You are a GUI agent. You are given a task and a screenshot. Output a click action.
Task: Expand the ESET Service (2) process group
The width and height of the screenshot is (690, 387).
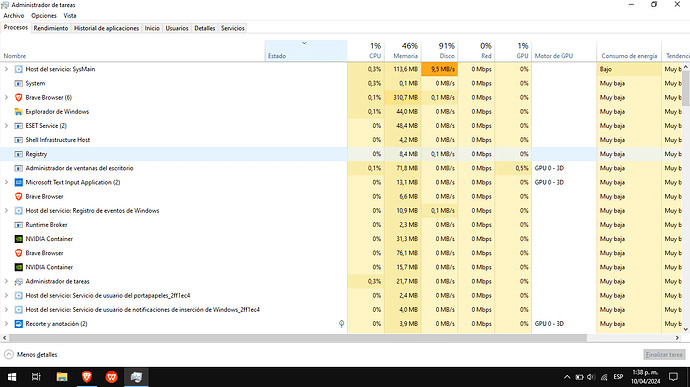click(6, 125)
